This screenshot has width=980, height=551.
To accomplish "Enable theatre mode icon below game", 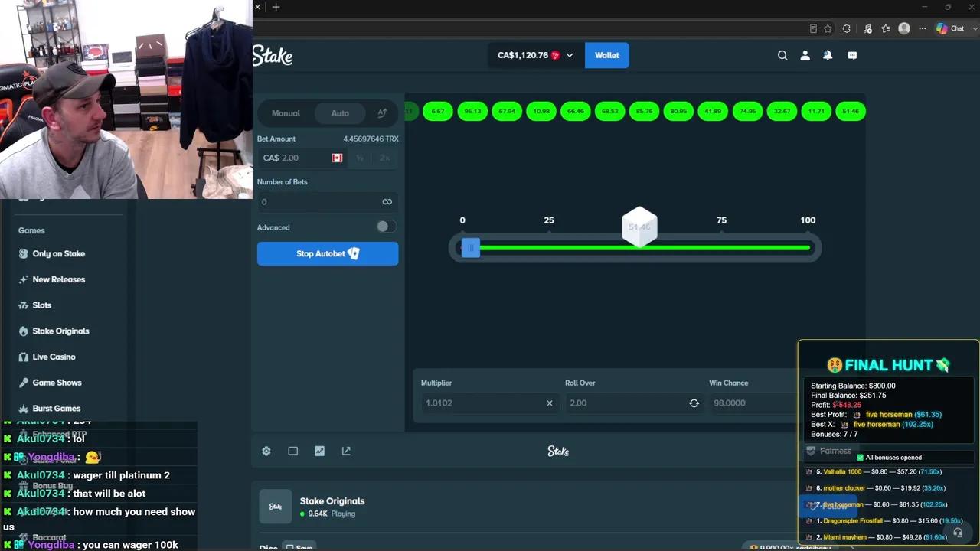I will (x=292, y=451).
